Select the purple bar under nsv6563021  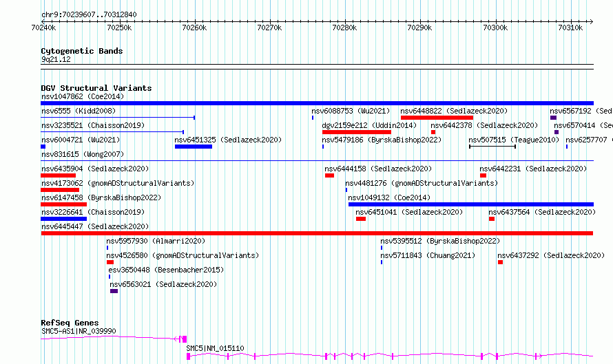pos(114,291)
